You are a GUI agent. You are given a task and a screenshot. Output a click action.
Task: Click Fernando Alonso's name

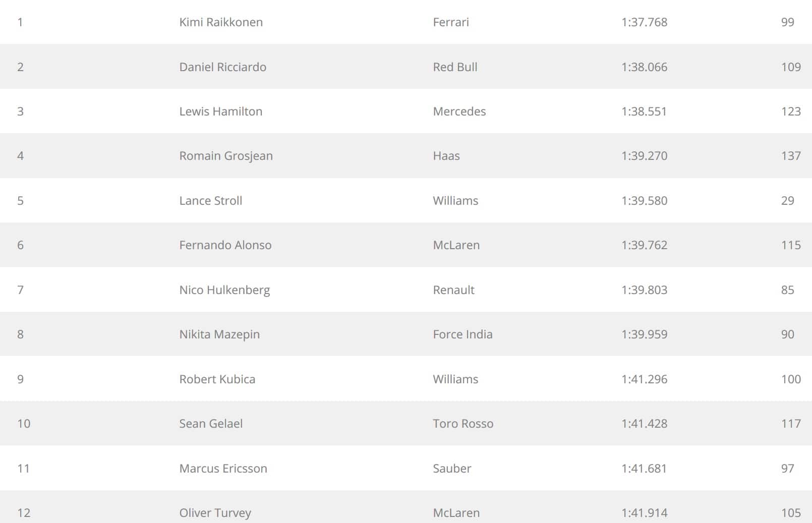225,245
